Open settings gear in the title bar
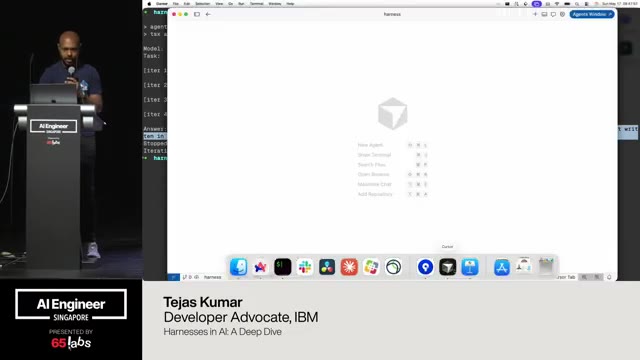 pyautogui.click(x=562, y=14)
